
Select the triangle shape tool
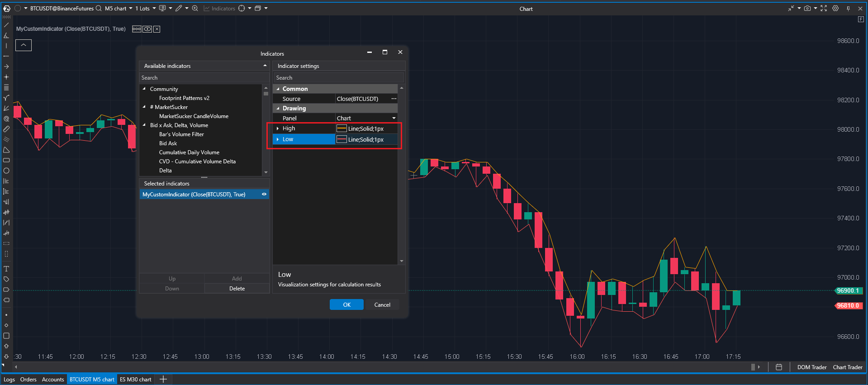tap(6, 150)
